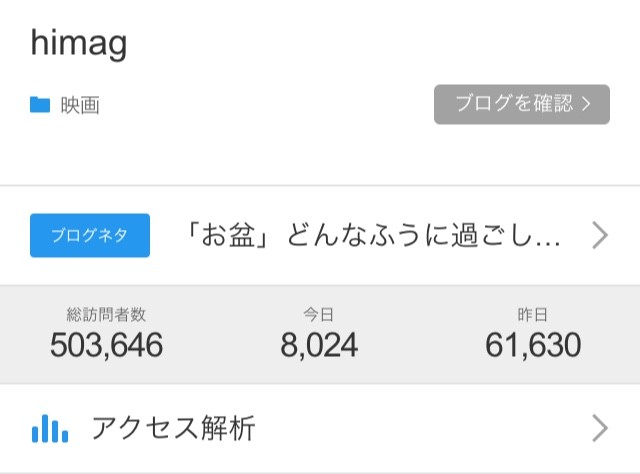This screenshot has width=640, height=474.
Task: Click the ブログを確認 button
Action: tap(522, 105)
